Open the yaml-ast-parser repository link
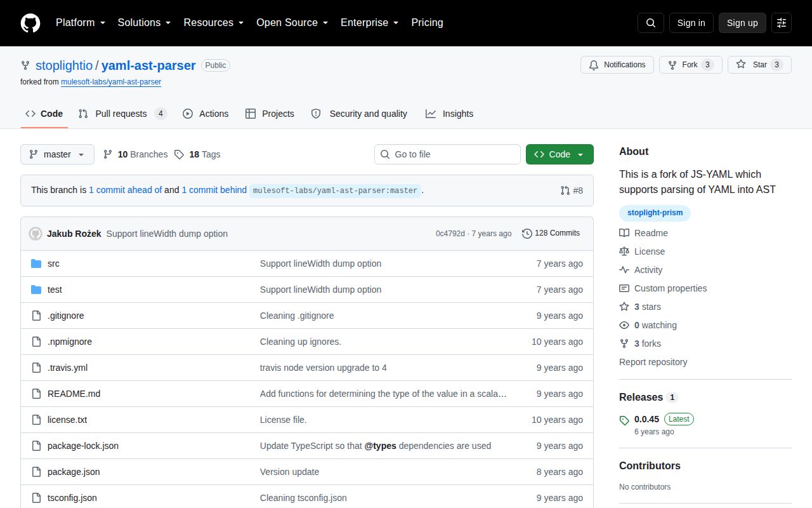 [148, 65]
